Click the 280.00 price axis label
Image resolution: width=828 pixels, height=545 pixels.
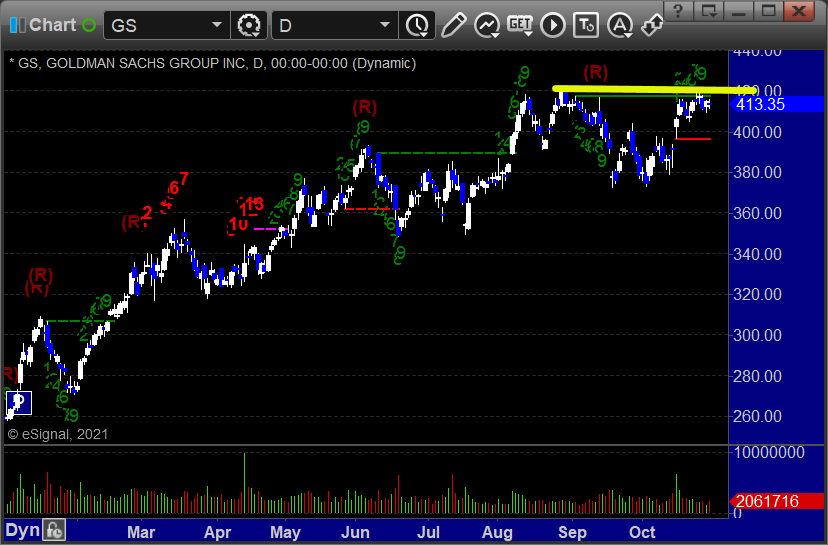757,376
